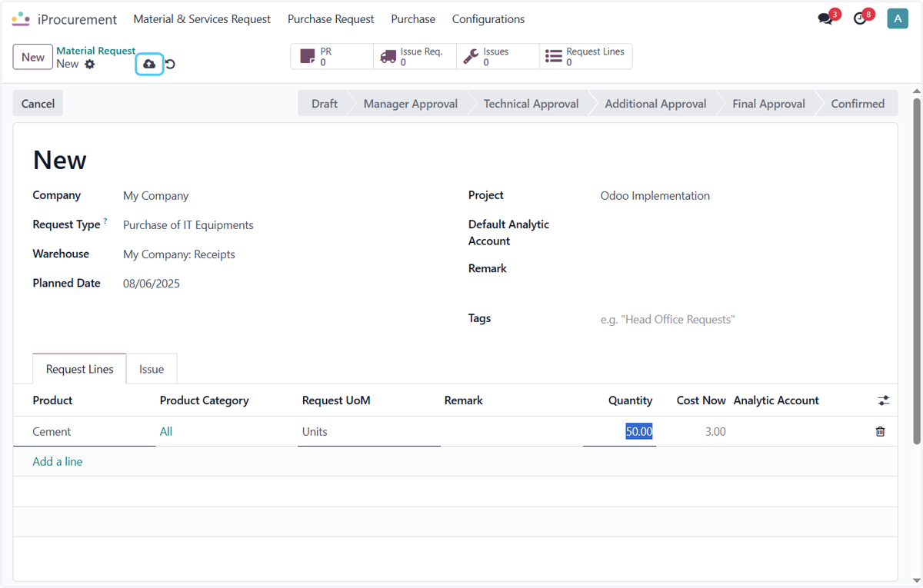The height and width of the screenshot is (588, 923).
Task: Open the All product category link
Action: 166,431
